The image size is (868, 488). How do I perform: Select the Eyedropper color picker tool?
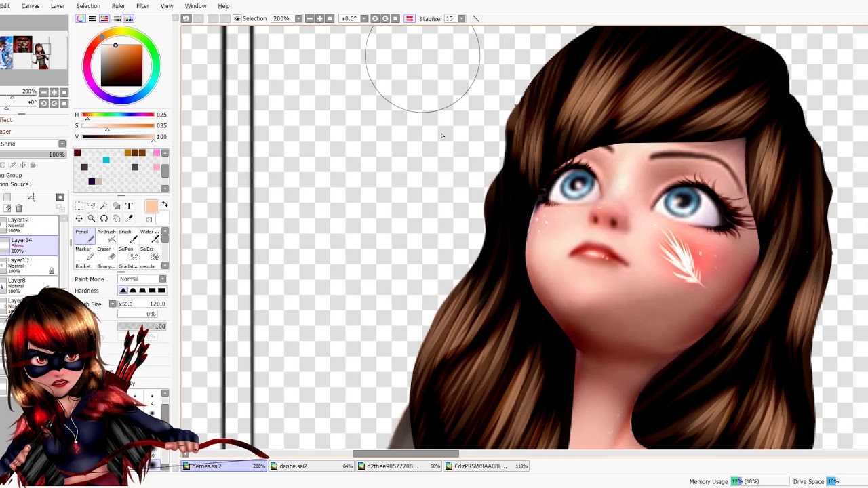tap(129, 218)
